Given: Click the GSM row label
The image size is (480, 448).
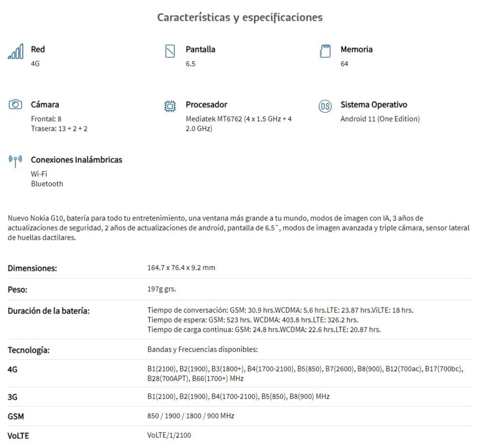Looking at the screenshot, I should tap(16, 417).
